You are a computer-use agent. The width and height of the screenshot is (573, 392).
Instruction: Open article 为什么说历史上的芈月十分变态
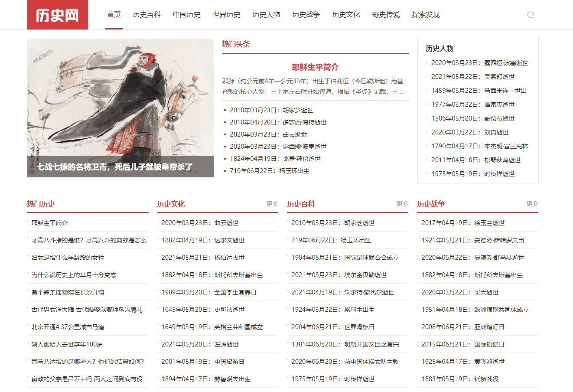(x=74, y=275)
